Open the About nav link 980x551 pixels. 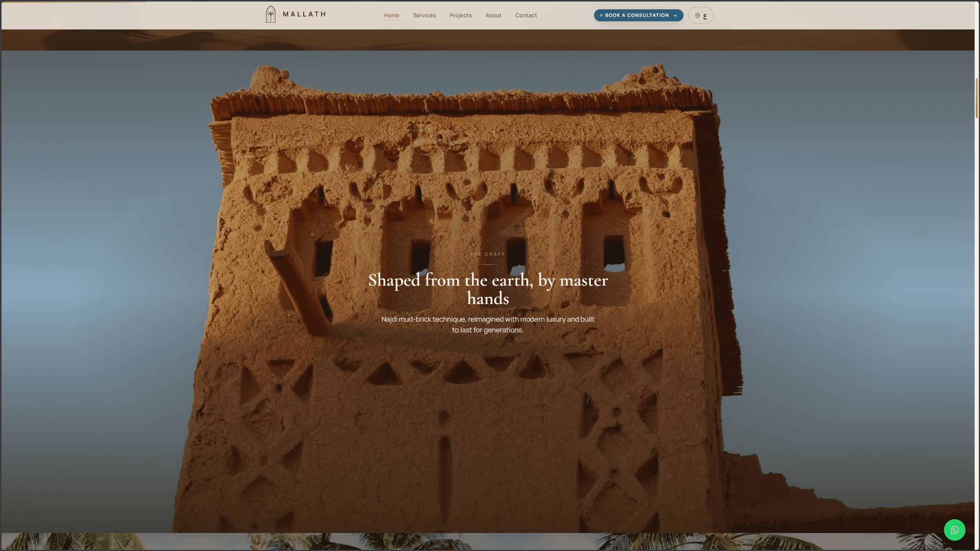(493, 15)
